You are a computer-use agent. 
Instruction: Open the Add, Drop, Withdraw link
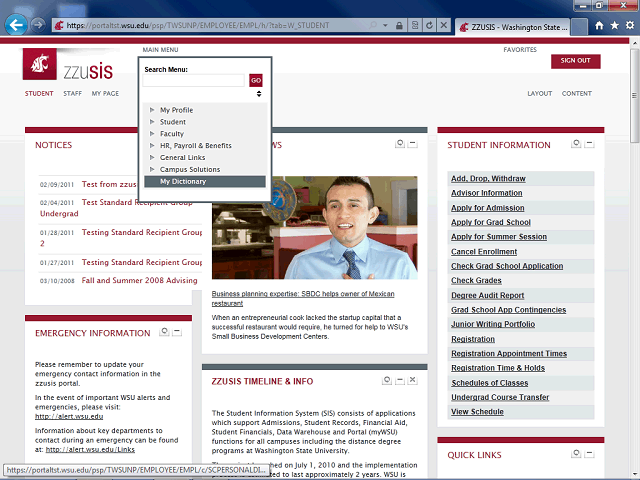[x=488, y=178]
